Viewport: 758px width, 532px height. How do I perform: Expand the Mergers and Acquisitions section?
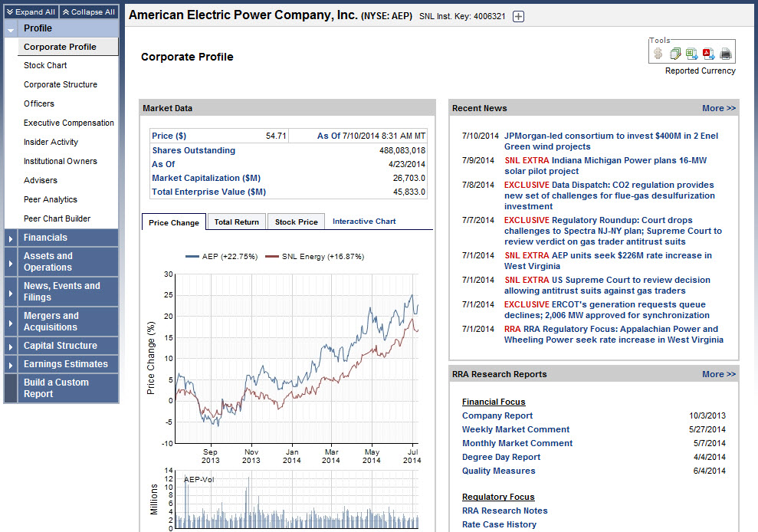pyautogui.click(x=11, y=322)
